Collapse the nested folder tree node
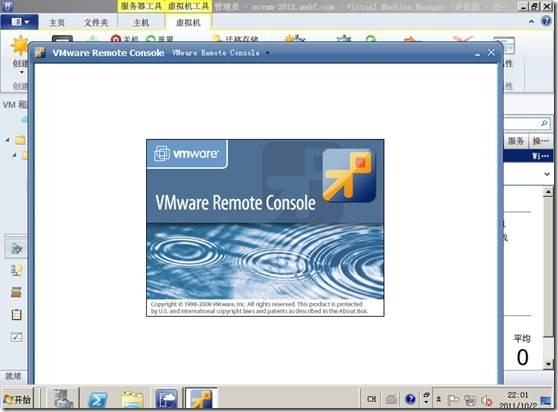The width and height of the screenshot is (558, 412). [x=14, y=155]
